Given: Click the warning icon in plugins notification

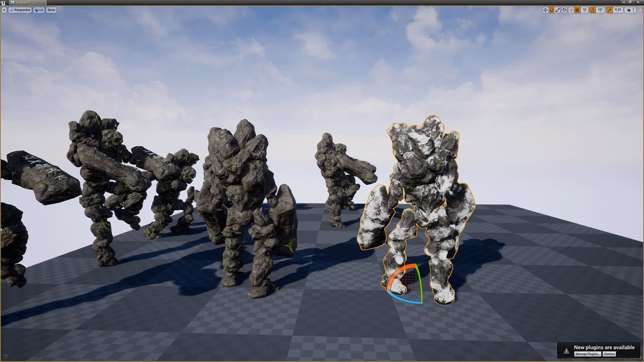Looking at the screenshot, I should (x=567, y=351).
